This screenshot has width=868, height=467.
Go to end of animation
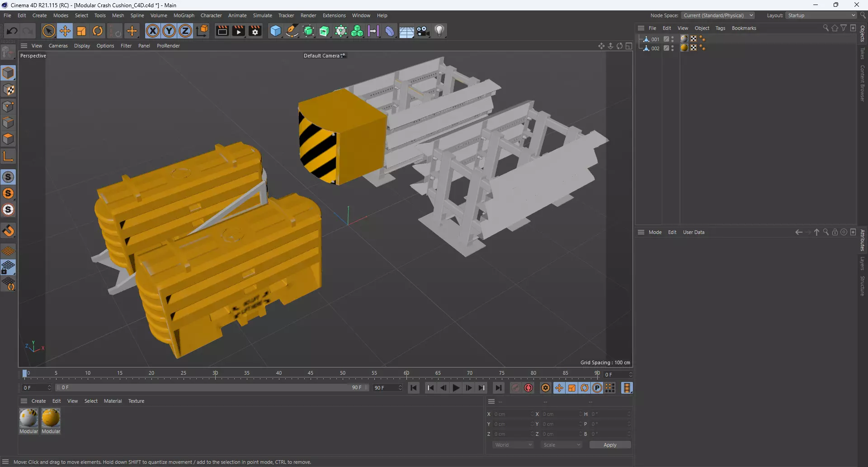[499, 388]
